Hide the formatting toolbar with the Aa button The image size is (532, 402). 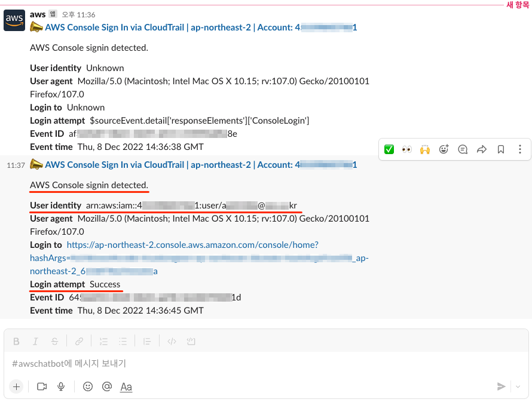pos(126,386)
